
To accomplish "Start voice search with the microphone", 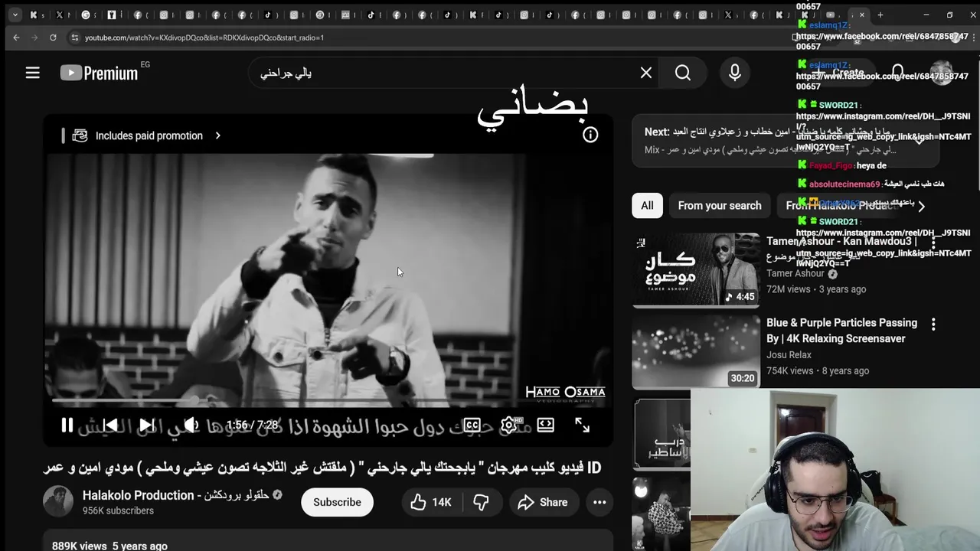I will coord(735,73).
